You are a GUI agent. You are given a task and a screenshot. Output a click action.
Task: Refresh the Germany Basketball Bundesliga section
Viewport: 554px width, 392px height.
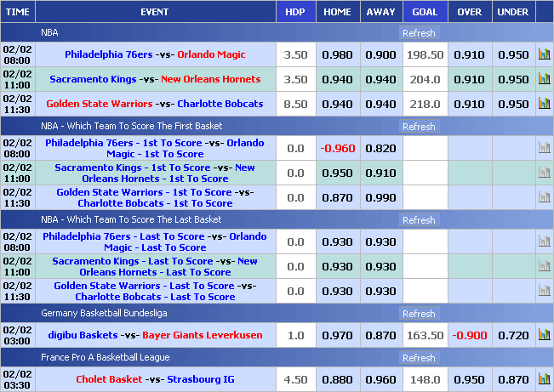tap(419, 314)
